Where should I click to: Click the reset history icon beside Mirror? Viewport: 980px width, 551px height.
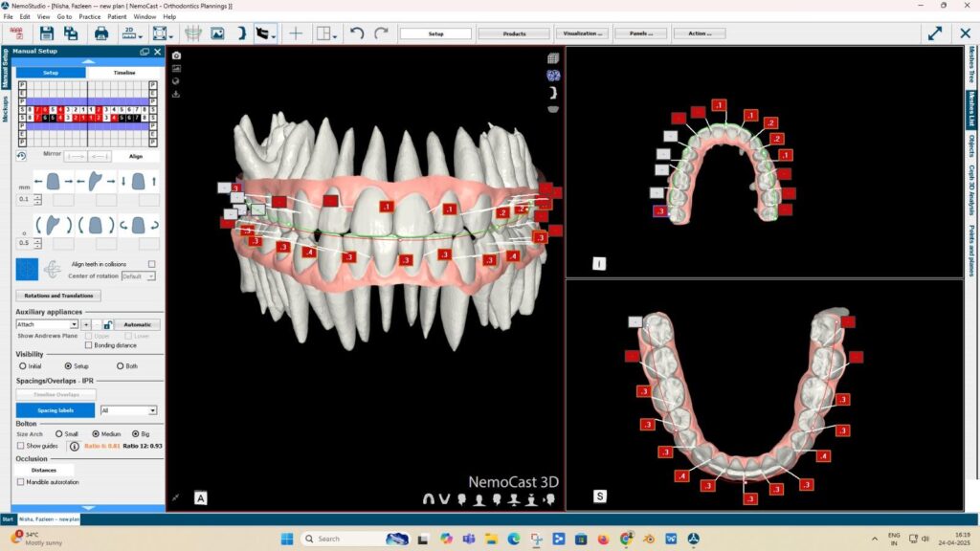(21, 156)
